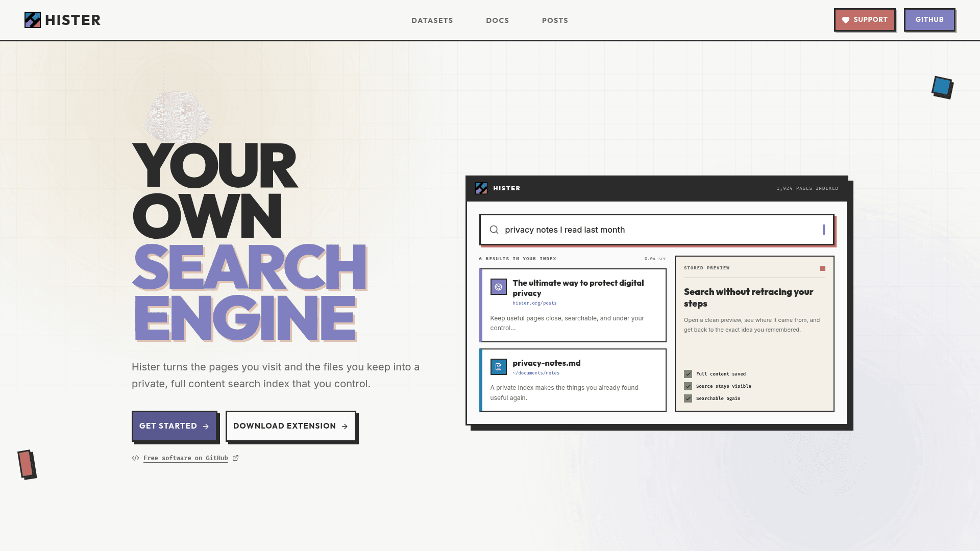The width and height of the screenshot is (980, 551).
Task: Click the 'Hister turns the pages you visit' paragraph
Action: point(276,375)
